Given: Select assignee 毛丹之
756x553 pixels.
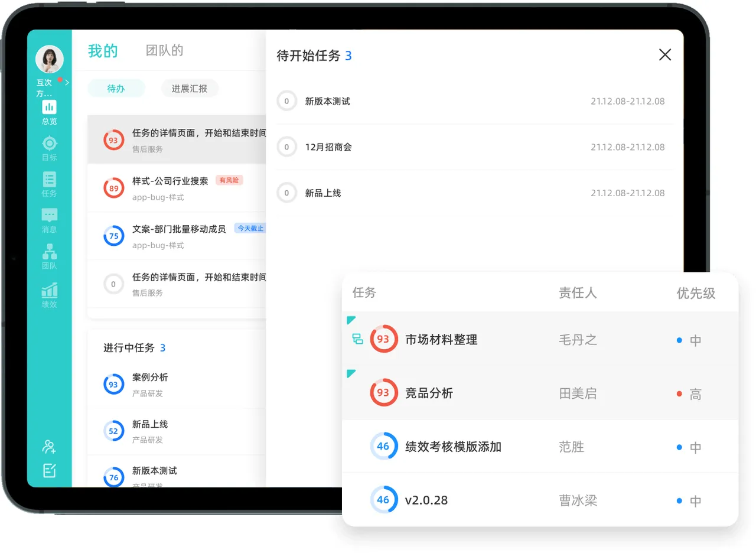Looking at the screenshot, I should pyautogui.click(x=578, y=340).
